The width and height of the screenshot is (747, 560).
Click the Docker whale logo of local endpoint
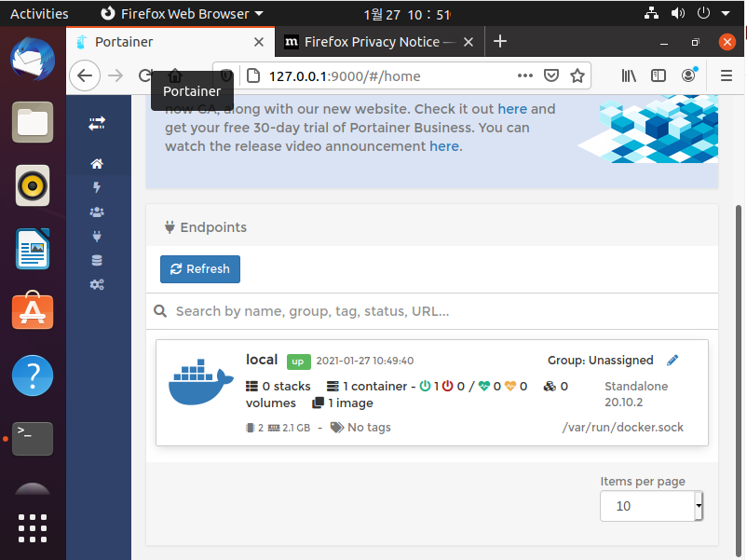click(x=200, y=382)
